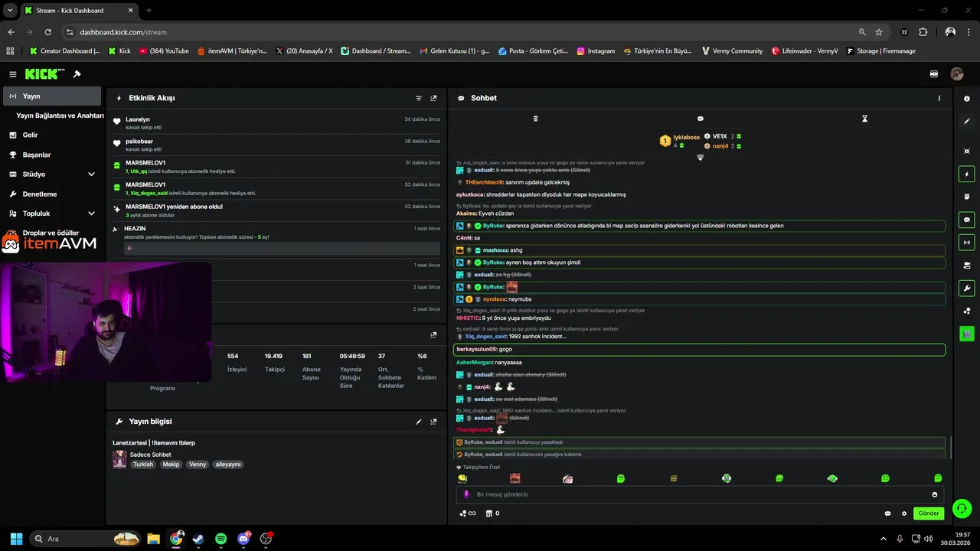Open the emoji picker in message box
Image resolution: width=980 pixels, height=551 pixels.
[935, 494]
